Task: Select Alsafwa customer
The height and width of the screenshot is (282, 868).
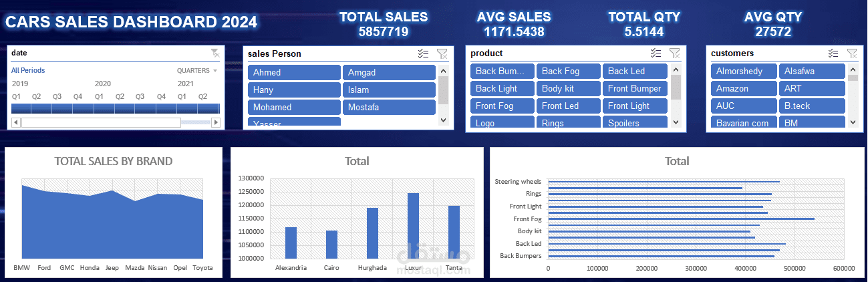Action: pyautogui.click(x=812, y=71)
